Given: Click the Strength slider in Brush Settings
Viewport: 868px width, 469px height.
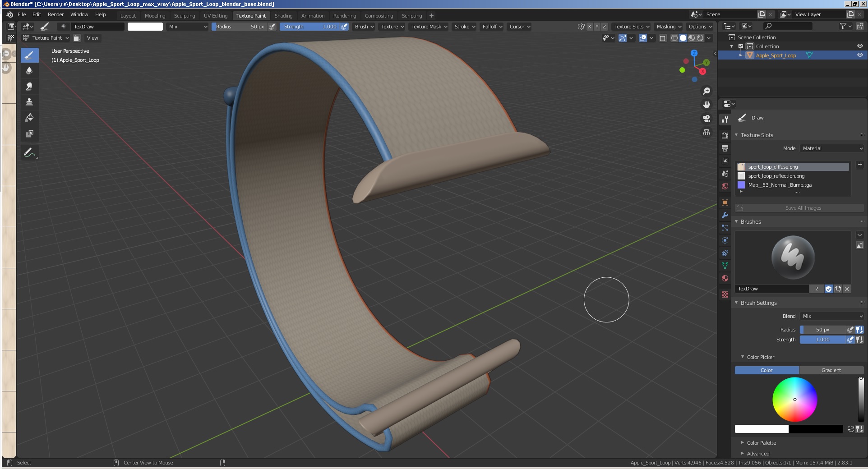Looking at the screenshot, I should 822,340.
